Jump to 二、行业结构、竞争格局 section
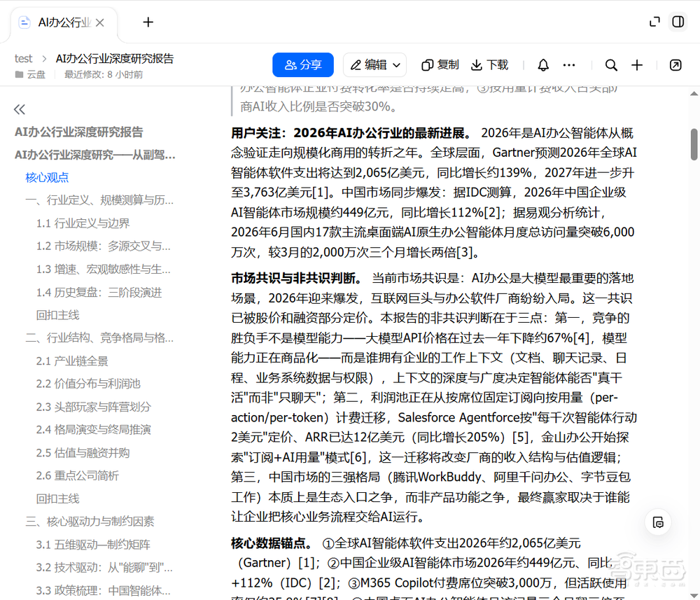Screen dimensions: 700x600 click(99, 338)
